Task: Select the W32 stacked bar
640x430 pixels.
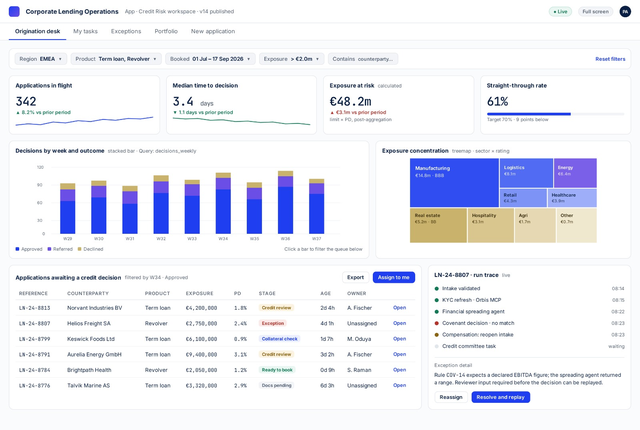Action: [161, 204]
